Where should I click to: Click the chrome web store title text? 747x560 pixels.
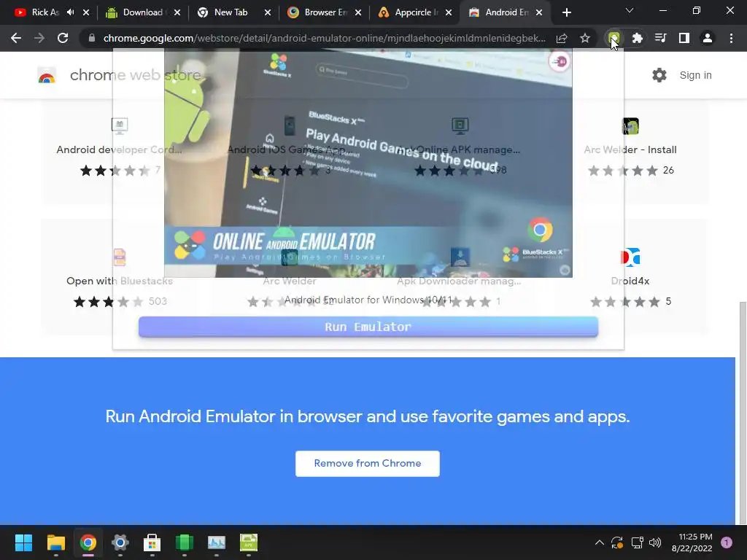(x=135, y=75)
